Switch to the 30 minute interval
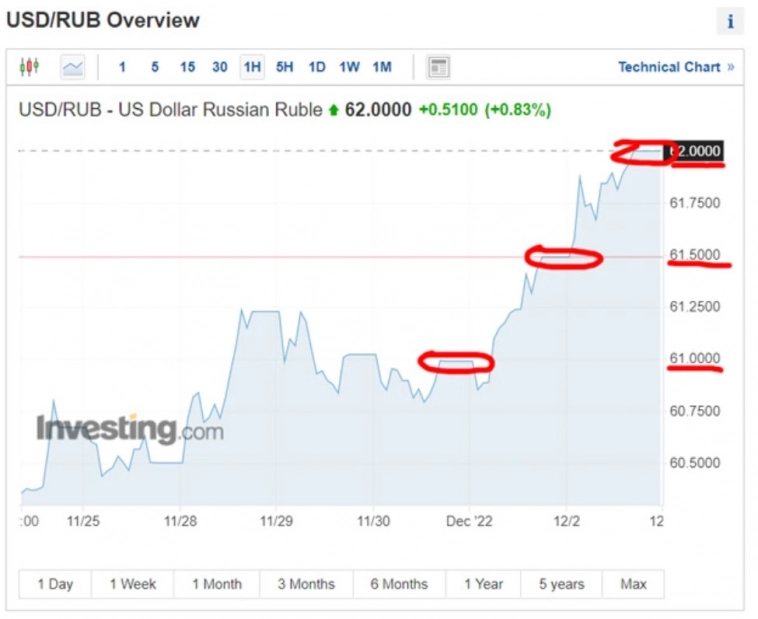 pos(220,67)
